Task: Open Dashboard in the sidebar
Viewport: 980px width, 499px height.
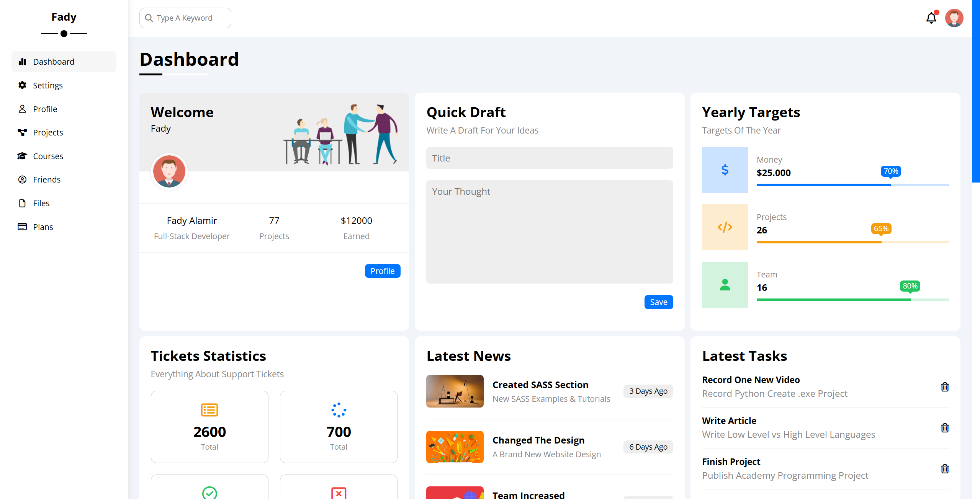Action: [64, 62]
